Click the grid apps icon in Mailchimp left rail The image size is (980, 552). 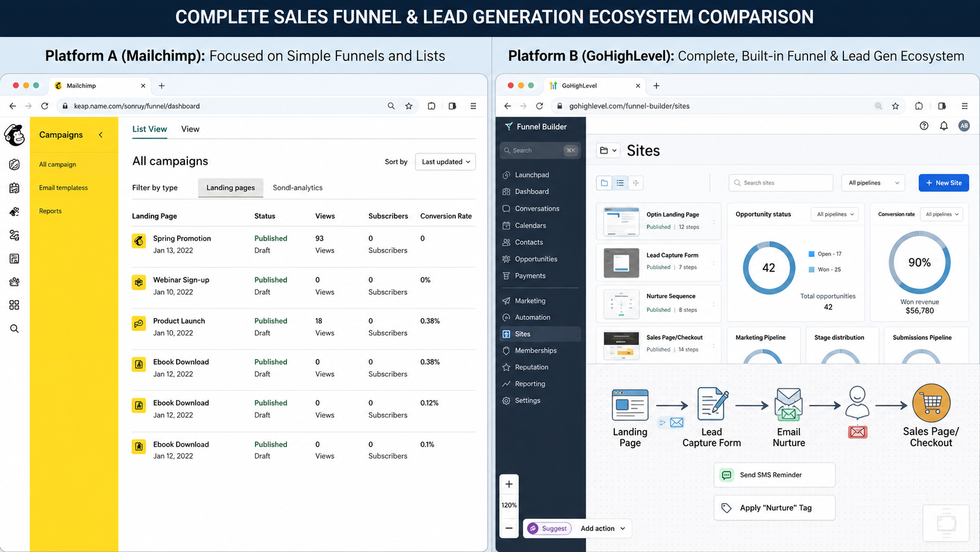(14, 305)
